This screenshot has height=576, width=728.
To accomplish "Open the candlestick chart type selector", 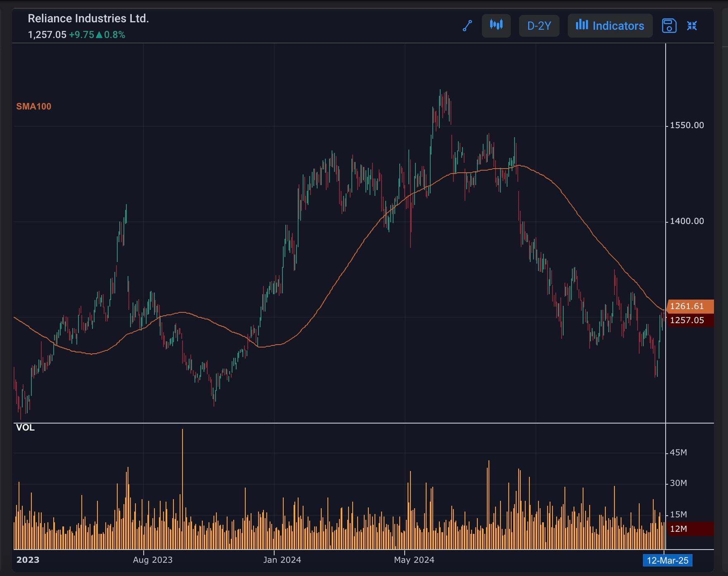I will 496,26.
